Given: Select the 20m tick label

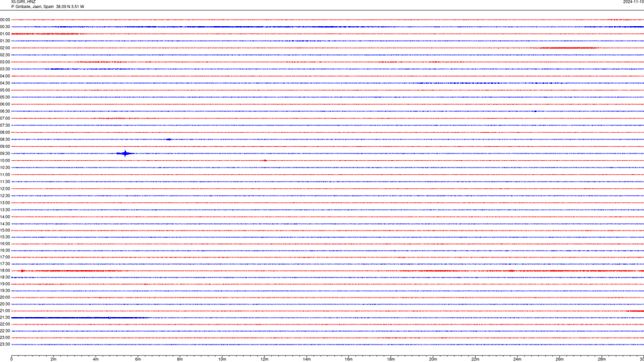Looking at the screenshot, I should tap(433, 359).
